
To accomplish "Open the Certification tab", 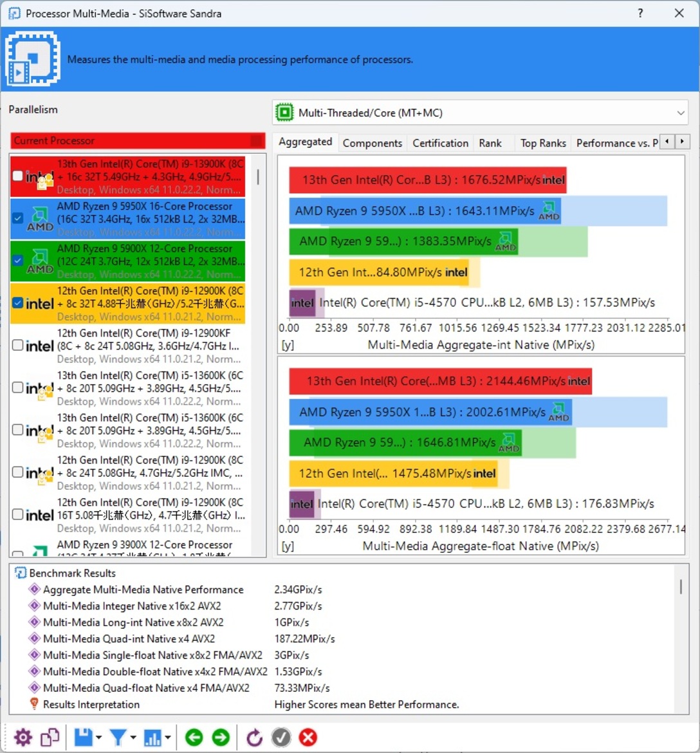I will pyautogui.click(x=440, y=143).
